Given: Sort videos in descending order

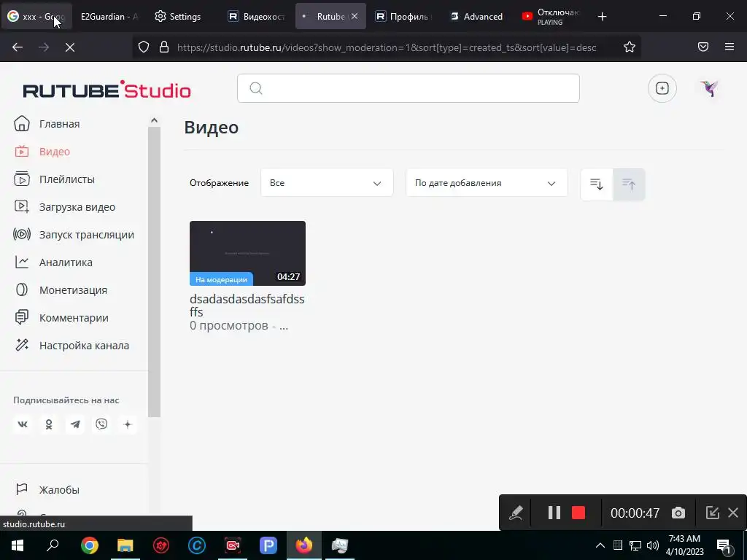Looking at the screenshot, I should coord(597,184).
